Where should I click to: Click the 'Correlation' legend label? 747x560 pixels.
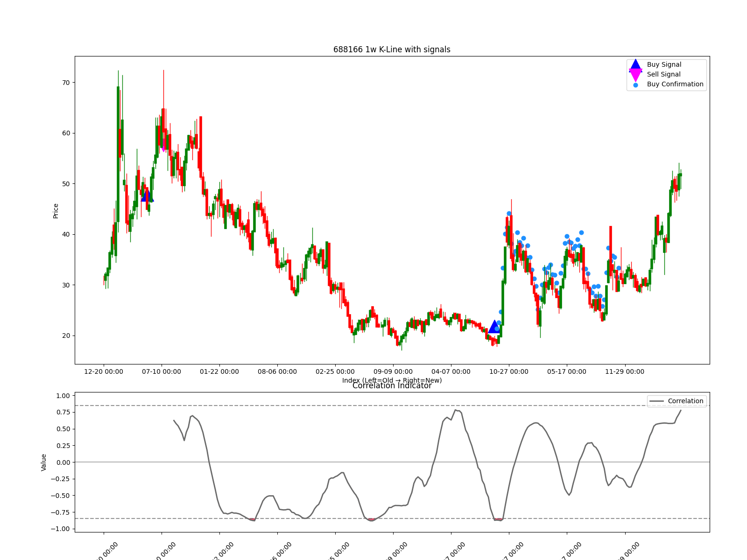click(685, 401)
